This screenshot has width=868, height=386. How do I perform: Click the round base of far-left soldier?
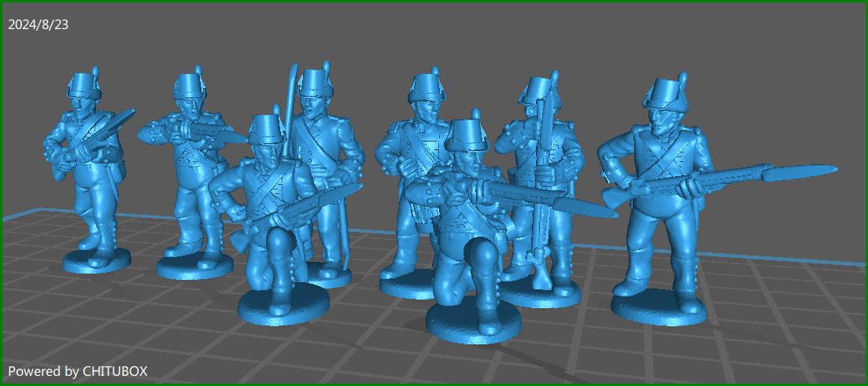tap(96, 262)
